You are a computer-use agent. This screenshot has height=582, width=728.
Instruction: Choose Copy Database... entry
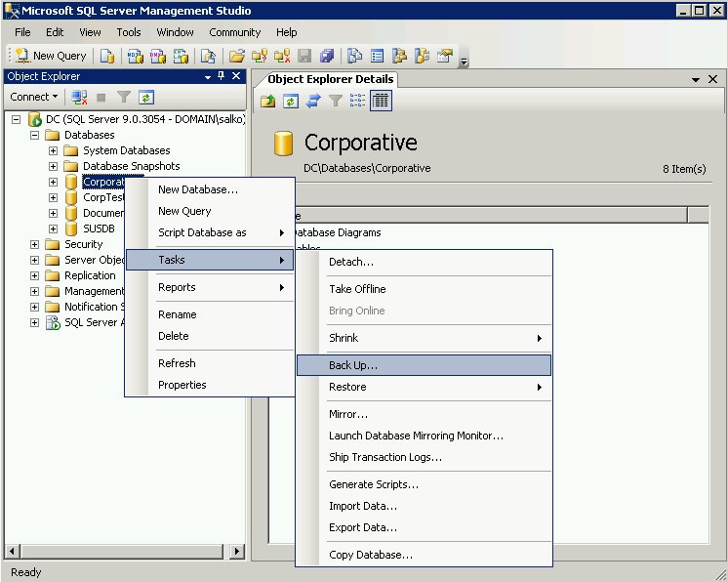click(424, 555)
